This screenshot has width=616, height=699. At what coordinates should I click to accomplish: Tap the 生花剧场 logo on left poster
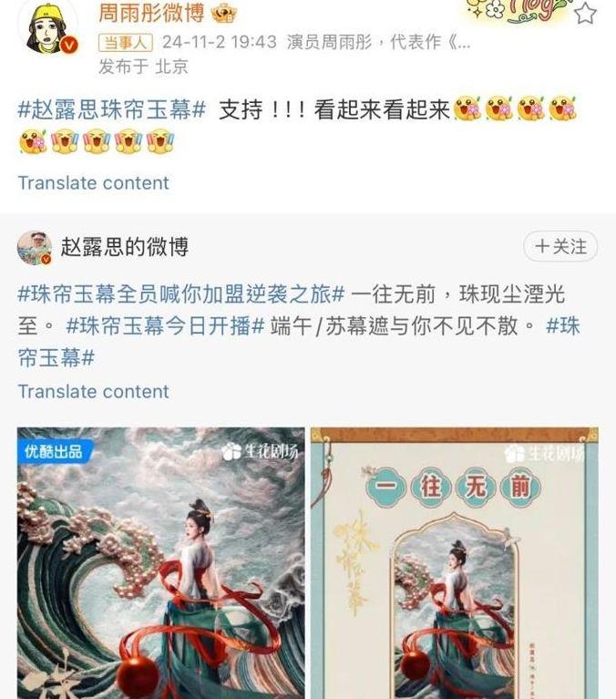tap(261, 452)
